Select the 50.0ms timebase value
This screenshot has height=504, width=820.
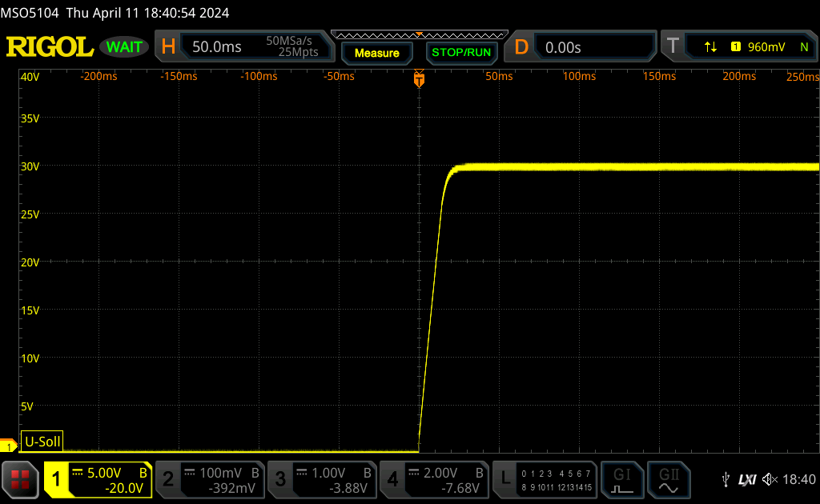216,47
